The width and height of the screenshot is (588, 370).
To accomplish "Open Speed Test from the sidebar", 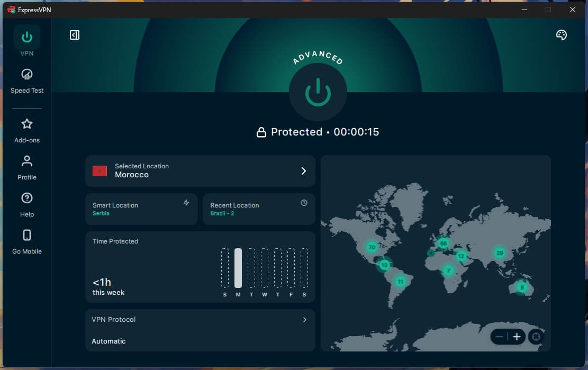I will coord(26,81).
